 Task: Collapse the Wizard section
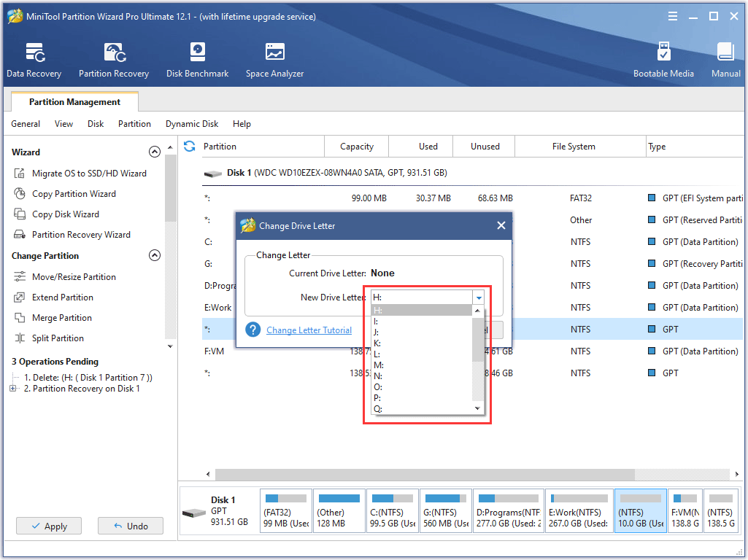[x=155, y=152]
